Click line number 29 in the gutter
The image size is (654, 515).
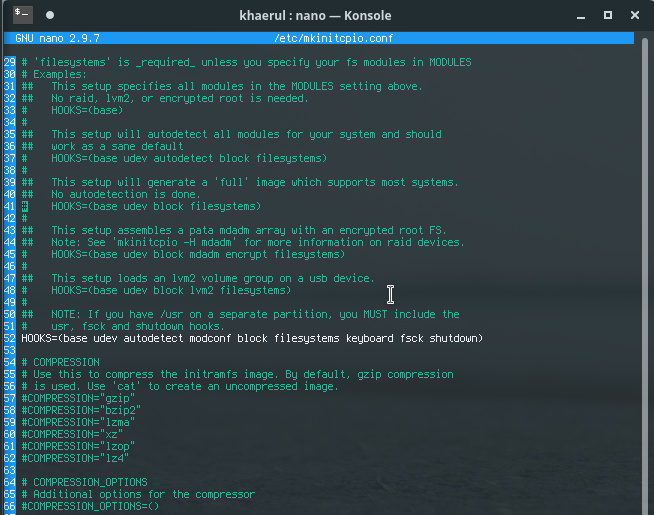(x=10, y=63)
